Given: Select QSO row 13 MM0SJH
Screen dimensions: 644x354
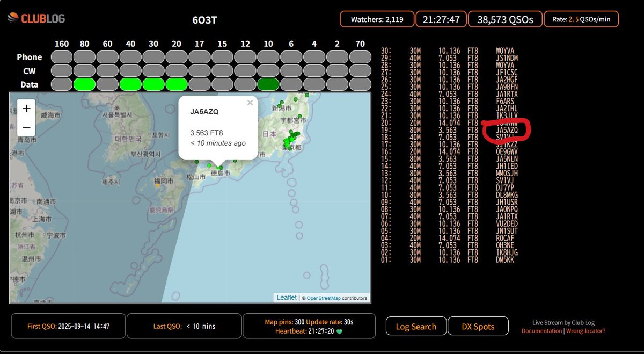Looking at the screenshot, I should pyautogui.click(x=450, y=174).
